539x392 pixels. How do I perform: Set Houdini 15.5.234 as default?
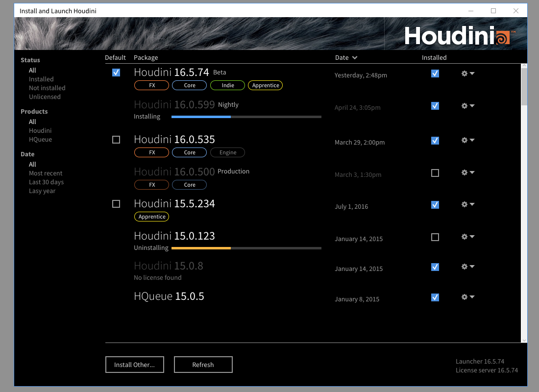[116, 204]
